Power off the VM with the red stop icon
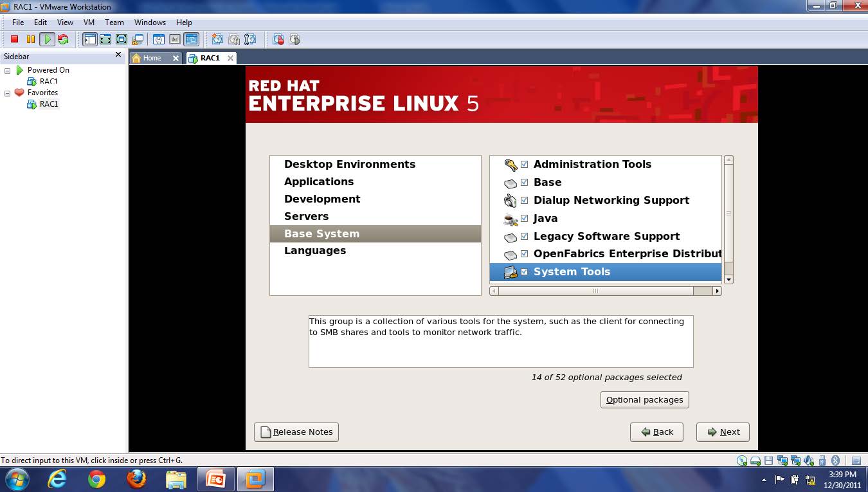The image size is (868, 492). (14, 39)
